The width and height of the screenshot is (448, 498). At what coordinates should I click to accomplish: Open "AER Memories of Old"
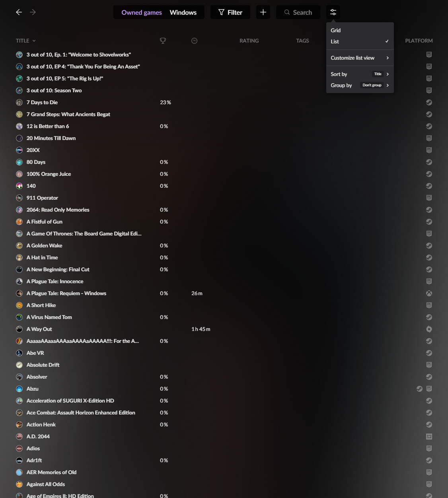point(52,472)
